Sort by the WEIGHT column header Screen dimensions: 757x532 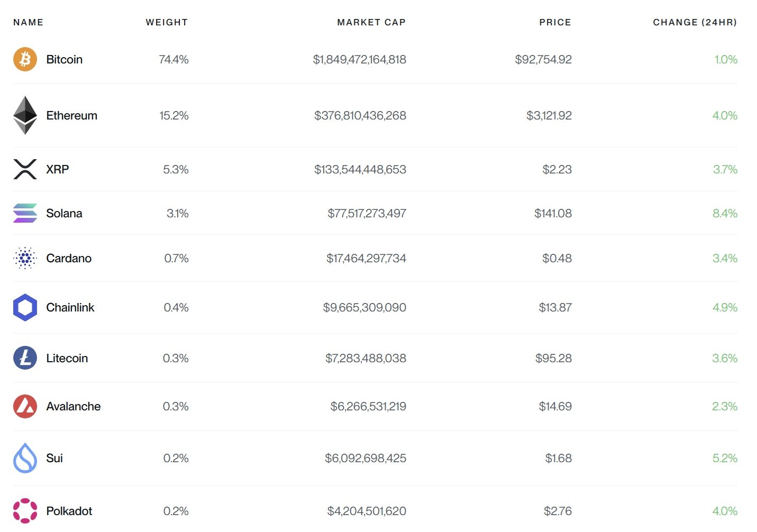point(167,22)
